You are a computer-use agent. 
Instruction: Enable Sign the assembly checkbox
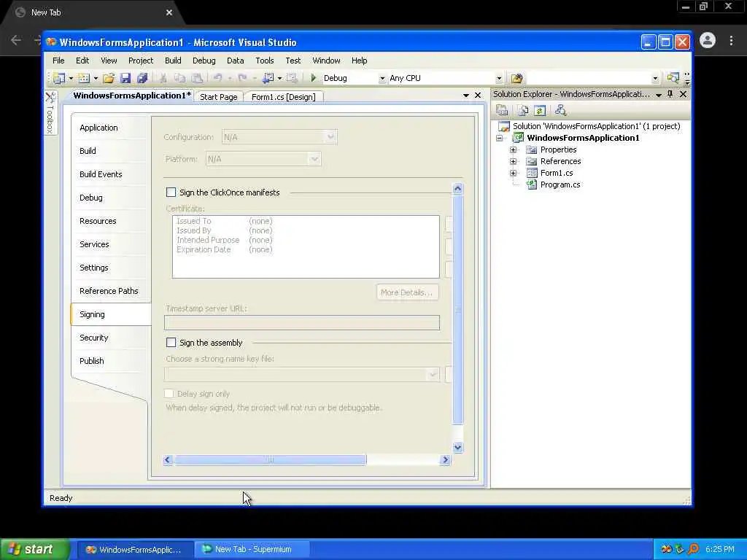pos(171,343)
